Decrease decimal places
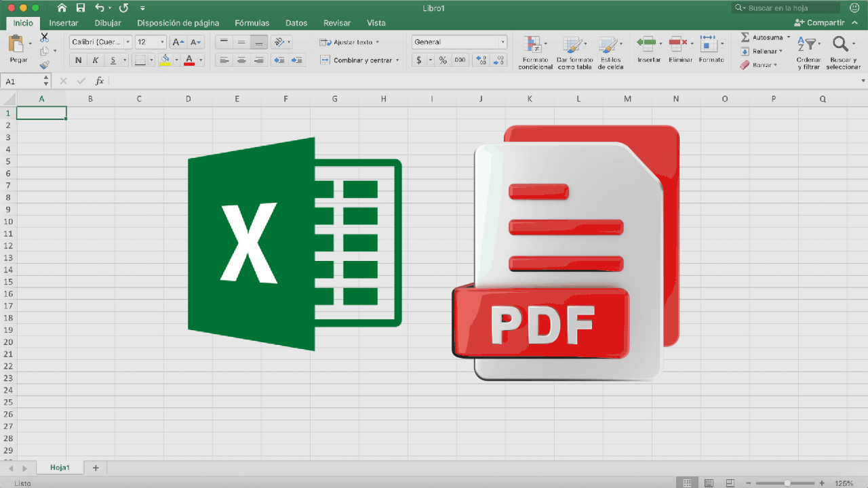The height and width of the screenshot is (488, 868). click(499, 60)
